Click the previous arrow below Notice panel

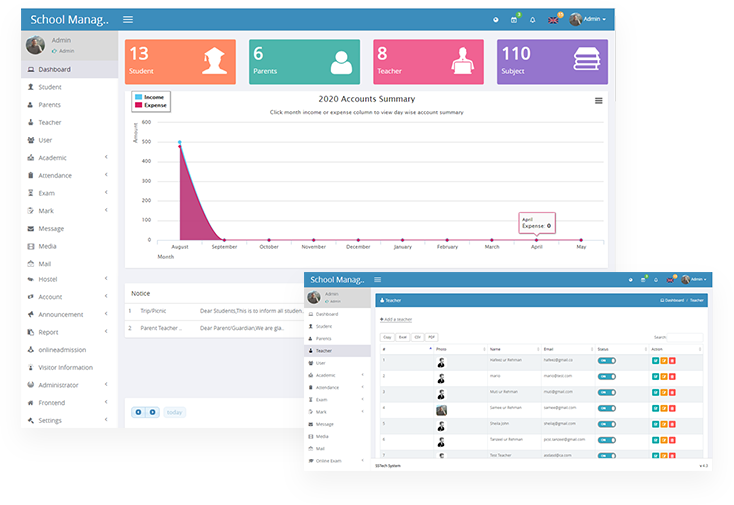tap(138, 412)
